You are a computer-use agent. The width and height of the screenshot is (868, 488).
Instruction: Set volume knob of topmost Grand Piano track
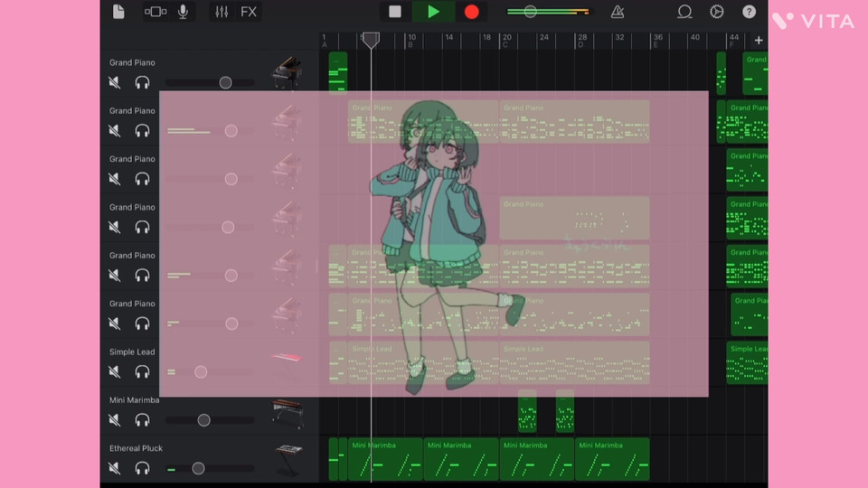(225, 82)
